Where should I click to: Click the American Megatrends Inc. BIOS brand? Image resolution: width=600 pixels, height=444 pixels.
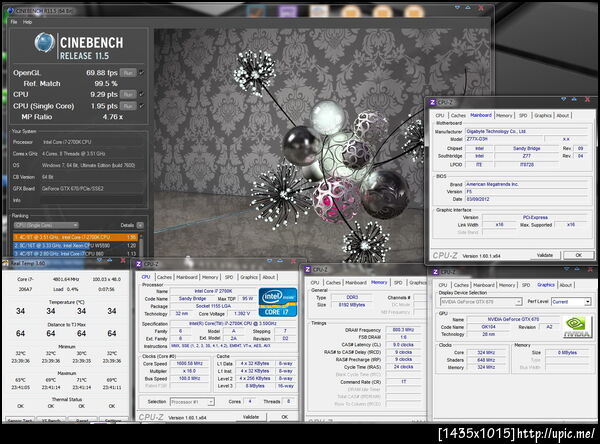(527, 184)
